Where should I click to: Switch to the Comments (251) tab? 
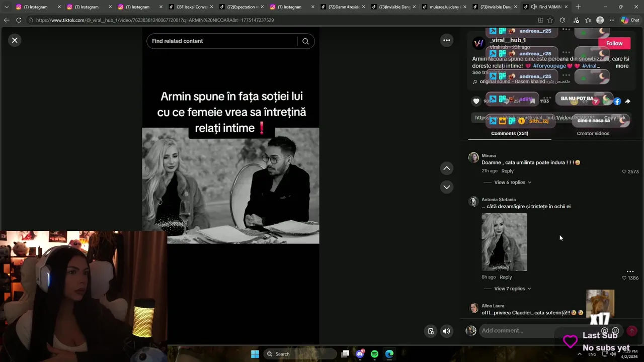click(x=510, y=133)
